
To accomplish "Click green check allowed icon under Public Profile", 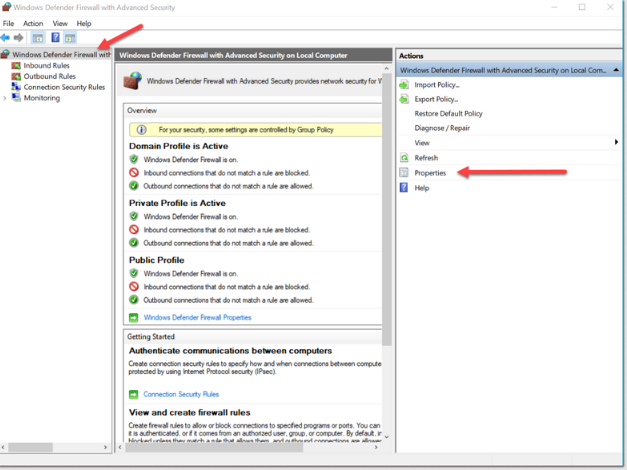I will coord(134,300).
